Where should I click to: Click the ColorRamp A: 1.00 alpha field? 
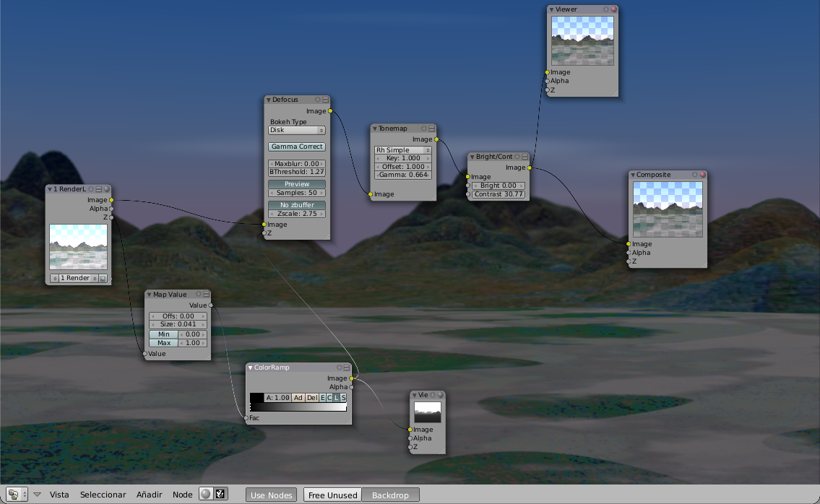[277, 398]
